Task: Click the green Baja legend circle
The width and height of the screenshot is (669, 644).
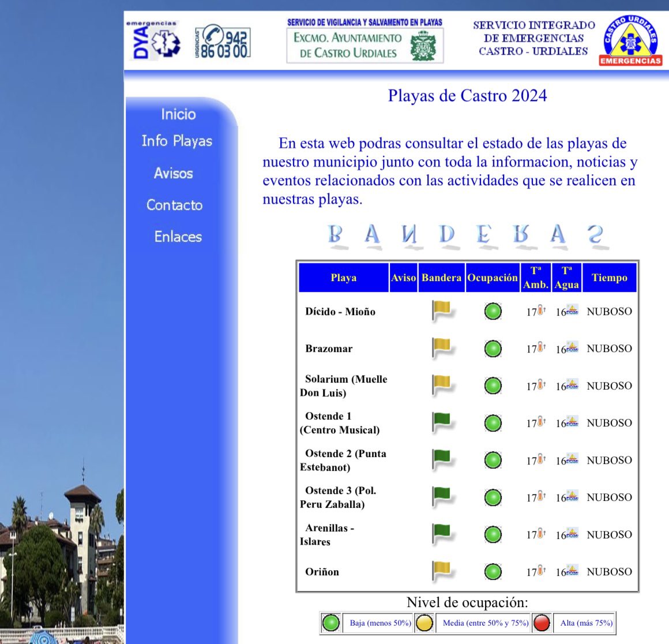Action: coord(330,623)
